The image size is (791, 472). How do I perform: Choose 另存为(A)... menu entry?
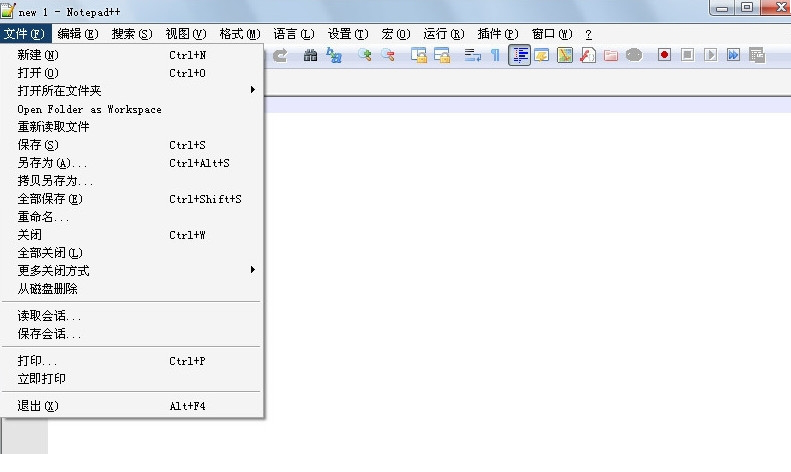tap(132, 163)
